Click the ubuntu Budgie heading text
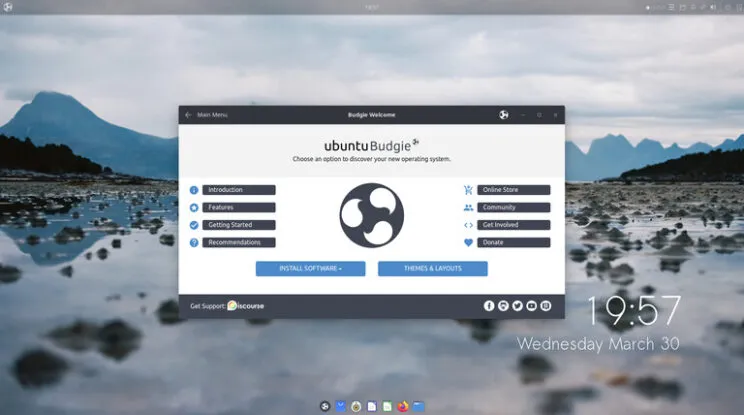The width and height of the screenshot is (744, 415). (371, 146)
